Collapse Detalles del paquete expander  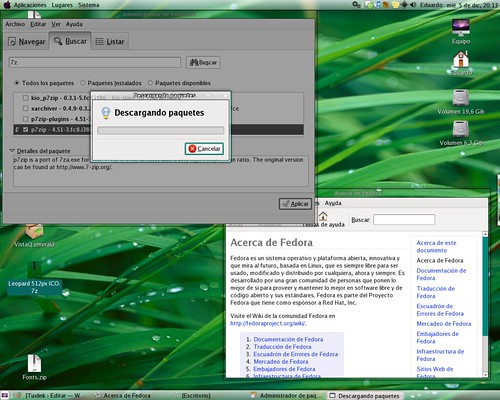tap(13, 151)
